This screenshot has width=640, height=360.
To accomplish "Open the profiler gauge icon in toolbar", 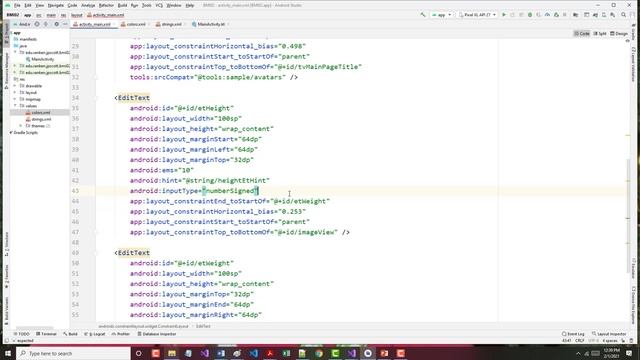I will coord(547,15).
